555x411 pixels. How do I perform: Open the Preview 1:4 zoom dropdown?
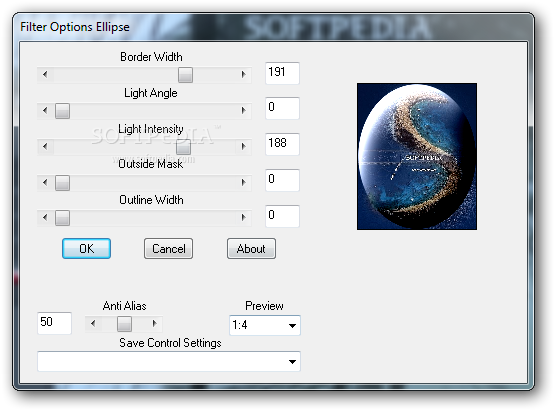[265, 325]
